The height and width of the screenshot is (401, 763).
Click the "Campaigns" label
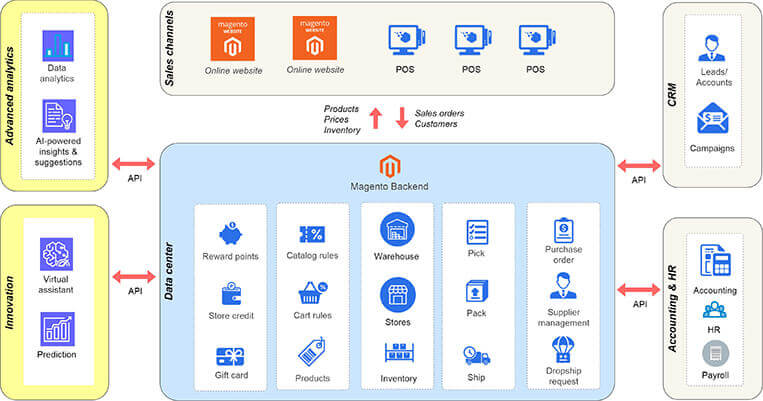pos(712,148)
